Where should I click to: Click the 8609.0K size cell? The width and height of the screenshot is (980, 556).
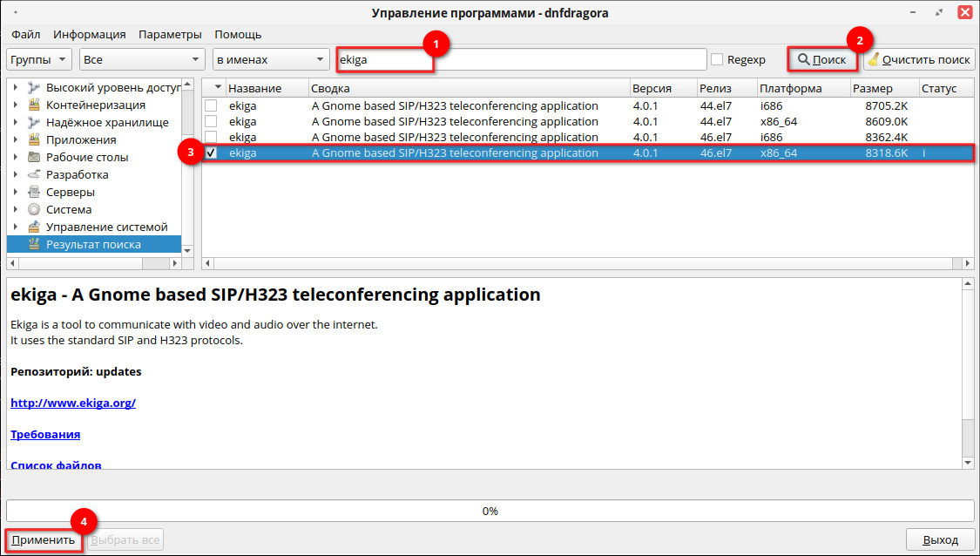coord(886,121)
